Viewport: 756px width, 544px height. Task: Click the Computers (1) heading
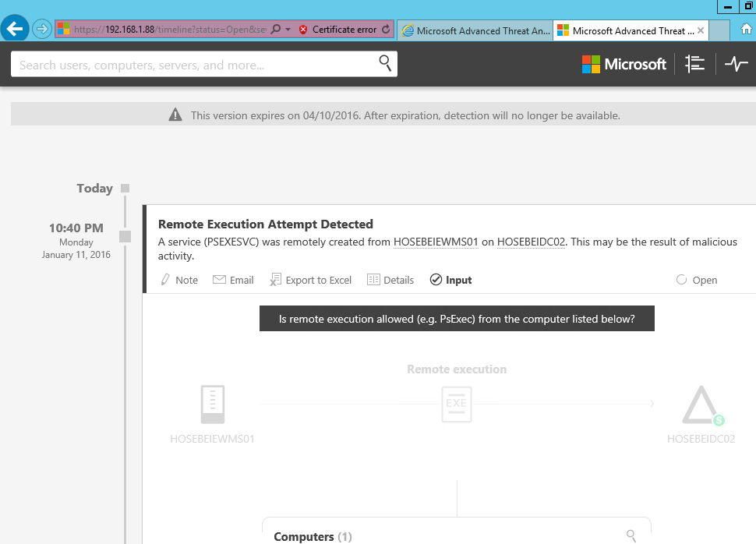[x=313, y=537]
